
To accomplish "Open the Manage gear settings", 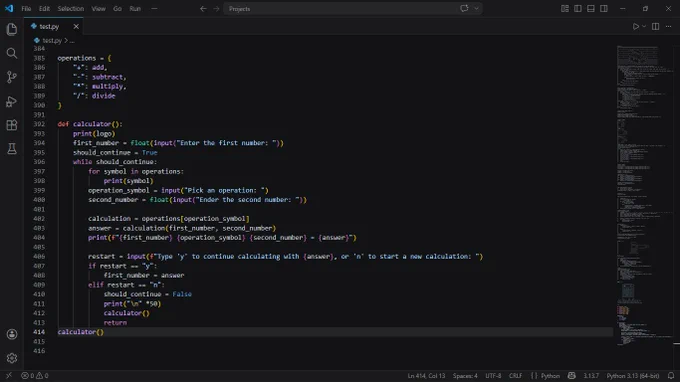I will (x=12, y=358).
